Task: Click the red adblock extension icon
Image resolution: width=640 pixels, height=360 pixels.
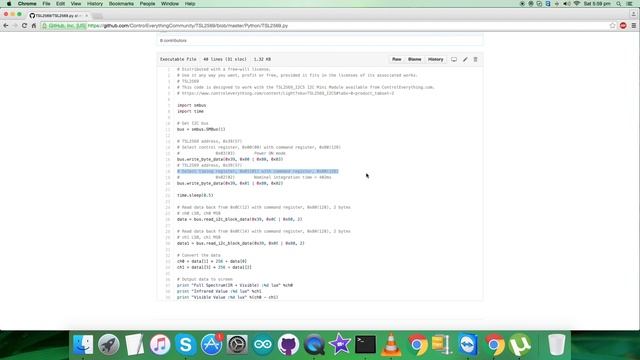Action: click(623, 26)
